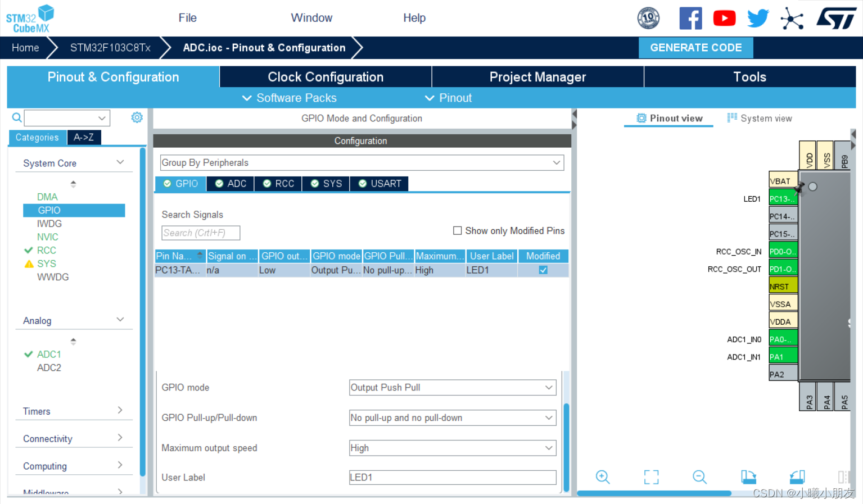The width and height of the screenshot is (863, 504).
Task: Select the PA0 pin on the chip
Action: (x=783, y=339)
